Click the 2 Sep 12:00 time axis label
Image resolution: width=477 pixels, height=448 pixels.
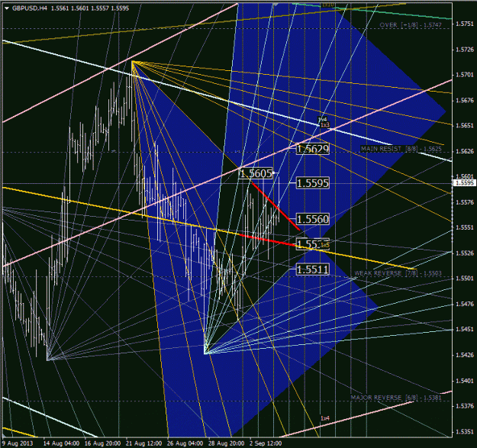pos(266,443)
